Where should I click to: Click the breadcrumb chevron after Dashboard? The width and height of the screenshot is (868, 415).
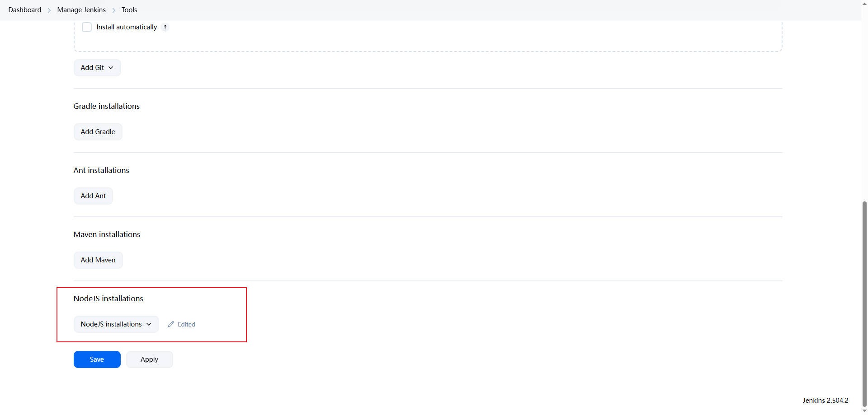[x=49, y=10]
